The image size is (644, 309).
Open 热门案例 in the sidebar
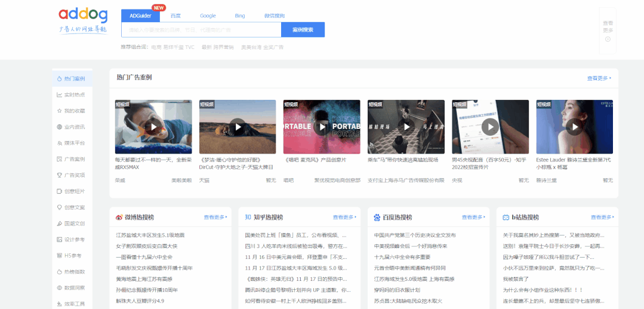click(x=72, y=78)
